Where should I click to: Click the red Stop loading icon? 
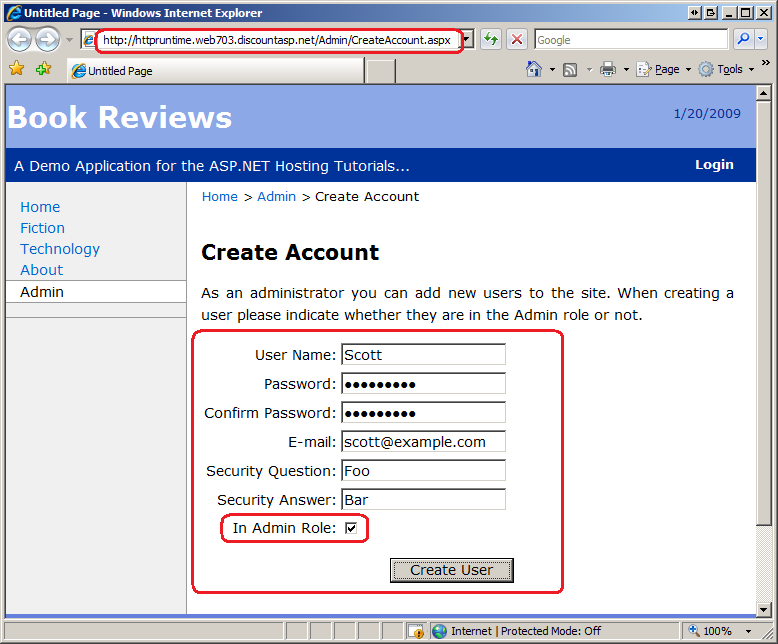[517, 39]
